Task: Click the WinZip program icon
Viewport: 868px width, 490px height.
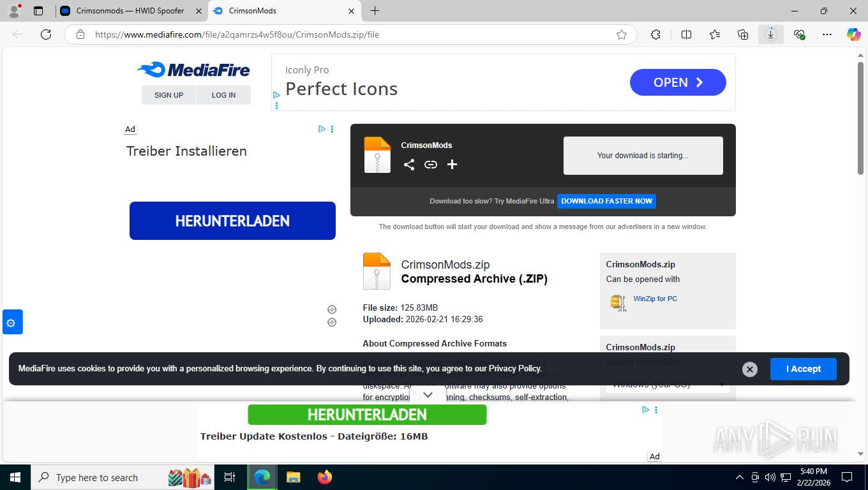Action: (618, 302)
